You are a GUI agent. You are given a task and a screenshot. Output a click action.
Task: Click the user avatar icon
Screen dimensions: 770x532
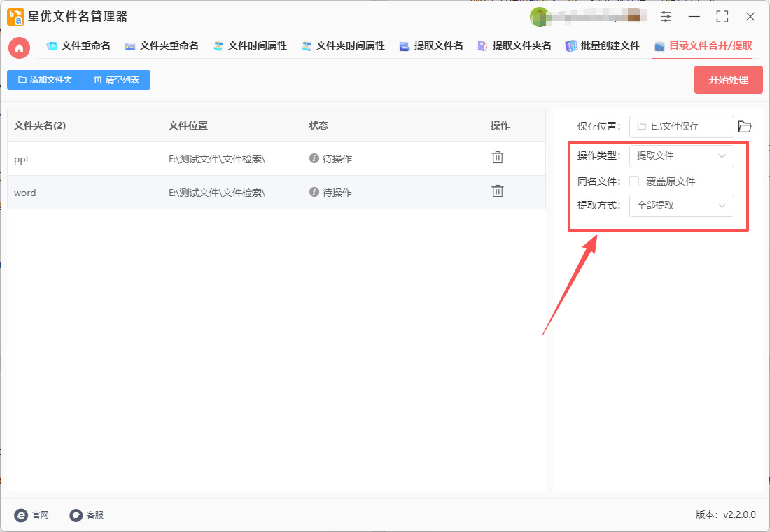tap(539, 17)
